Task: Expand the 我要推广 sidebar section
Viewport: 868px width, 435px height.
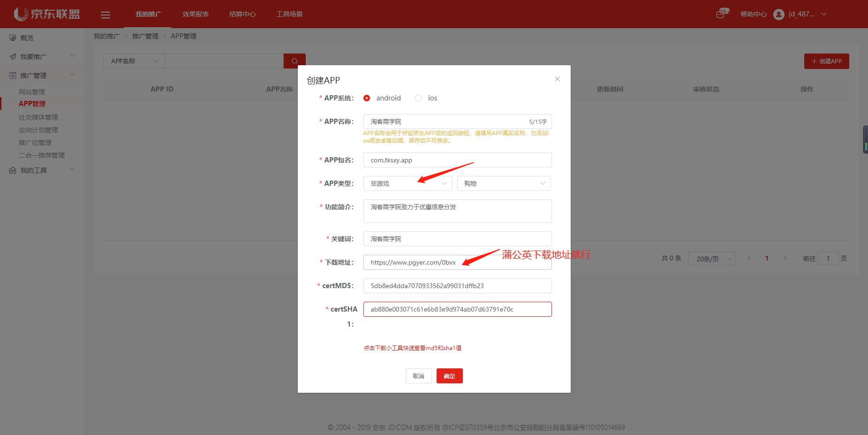Action: 72,56
